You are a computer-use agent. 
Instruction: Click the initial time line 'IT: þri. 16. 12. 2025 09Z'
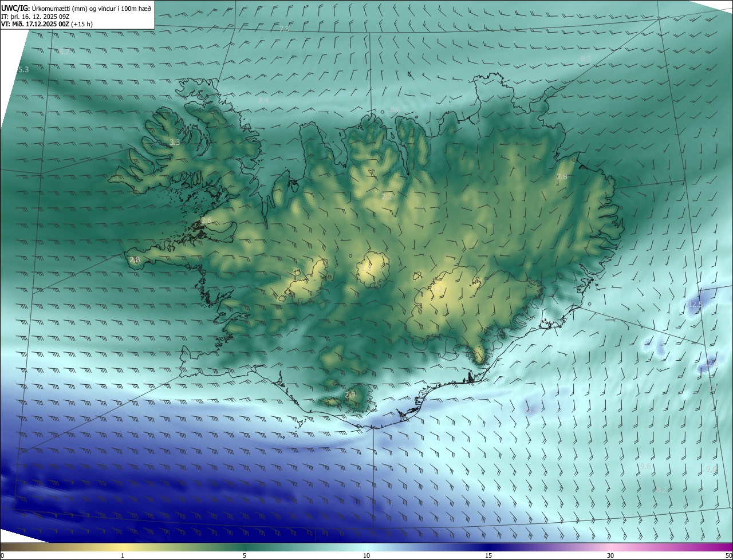(36, 17)
